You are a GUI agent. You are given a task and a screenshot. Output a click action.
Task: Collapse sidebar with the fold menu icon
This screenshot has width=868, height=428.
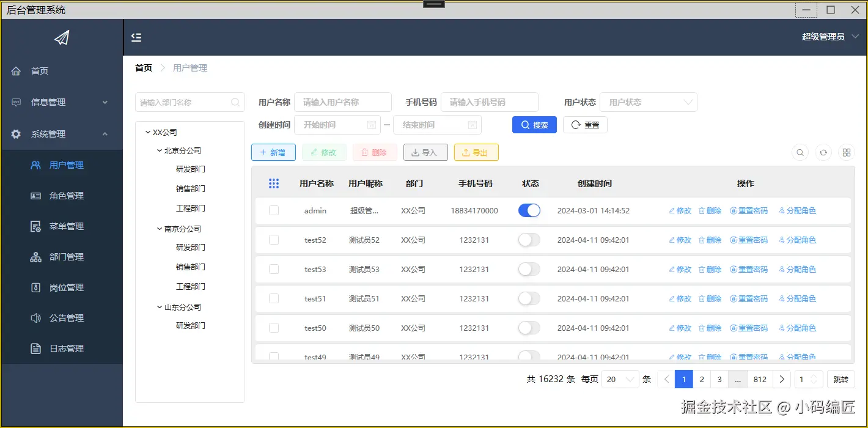[136, 37]
